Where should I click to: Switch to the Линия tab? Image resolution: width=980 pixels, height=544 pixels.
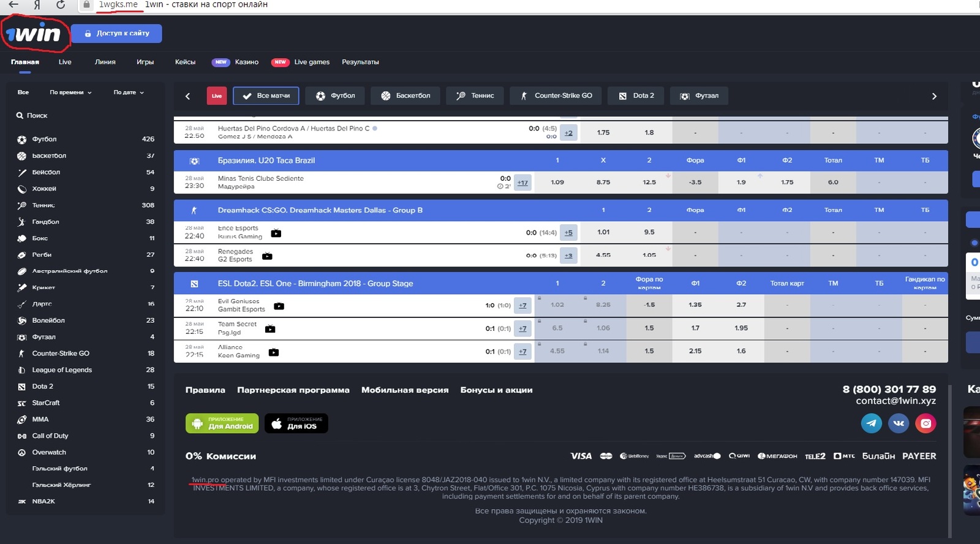tap(105, 62)
